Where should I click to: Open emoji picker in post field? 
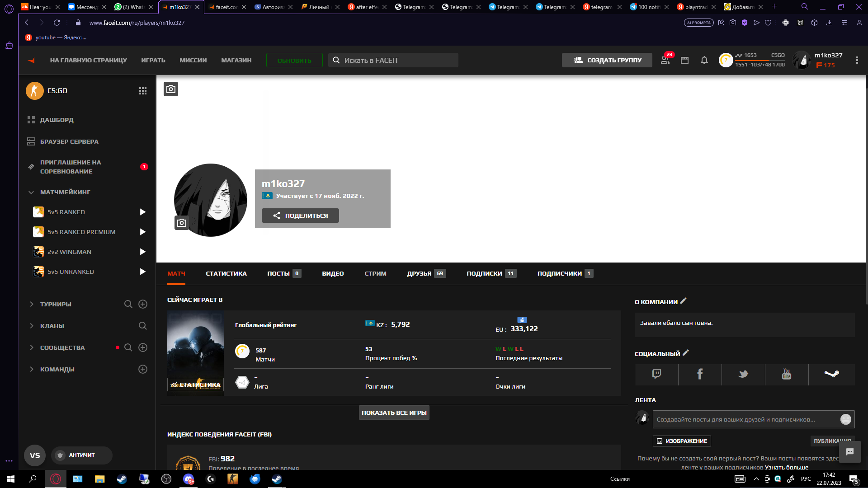(846, 419)
